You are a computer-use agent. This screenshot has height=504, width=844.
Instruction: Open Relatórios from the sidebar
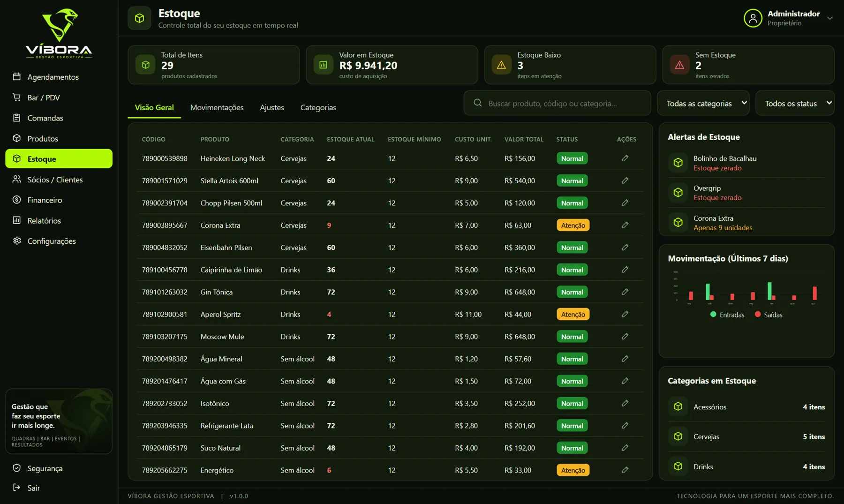[59, 220]
